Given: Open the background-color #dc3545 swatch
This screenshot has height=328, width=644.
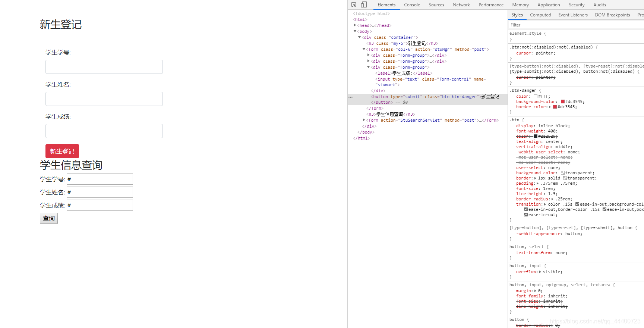Looking at the screenshot, I should pyautogui.click(x=563, y=101).
